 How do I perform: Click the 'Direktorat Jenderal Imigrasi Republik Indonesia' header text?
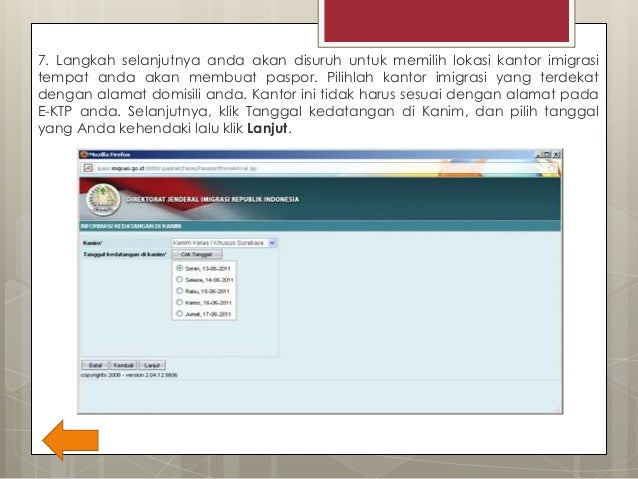(213, 199)
